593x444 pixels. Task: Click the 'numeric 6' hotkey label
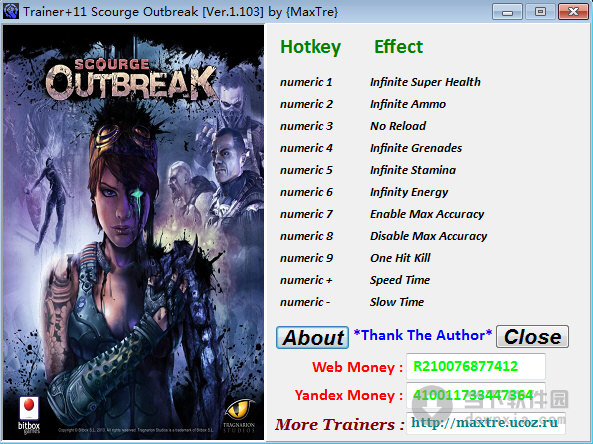coord(306,192)
